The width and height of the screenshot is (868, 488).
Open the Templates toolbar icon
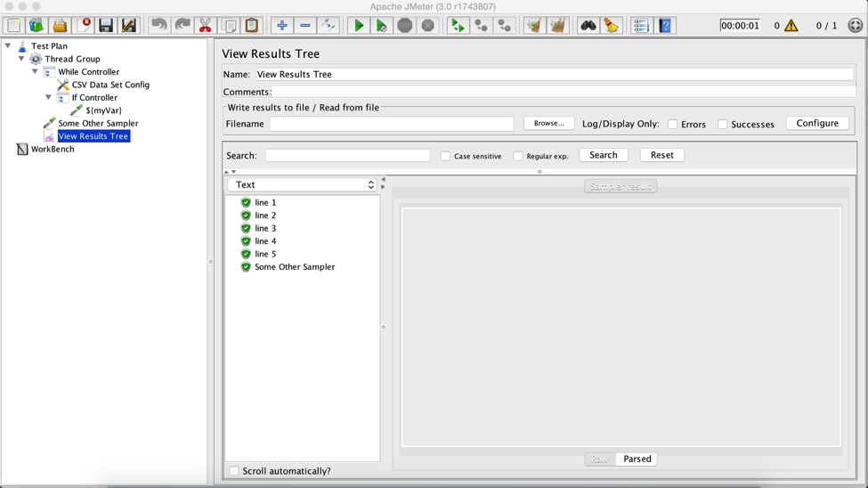(x=37, y=26)
